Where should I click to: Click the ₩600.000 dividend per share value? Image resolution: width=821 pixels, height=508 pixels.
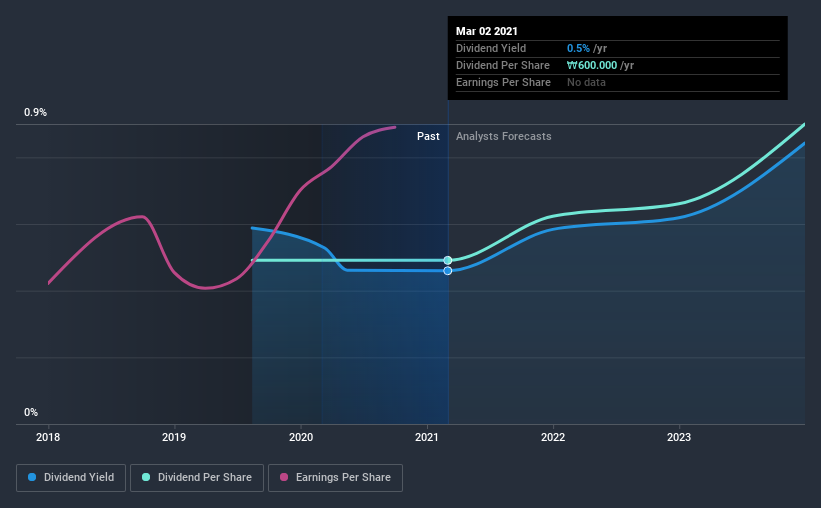tap(592, 65)
